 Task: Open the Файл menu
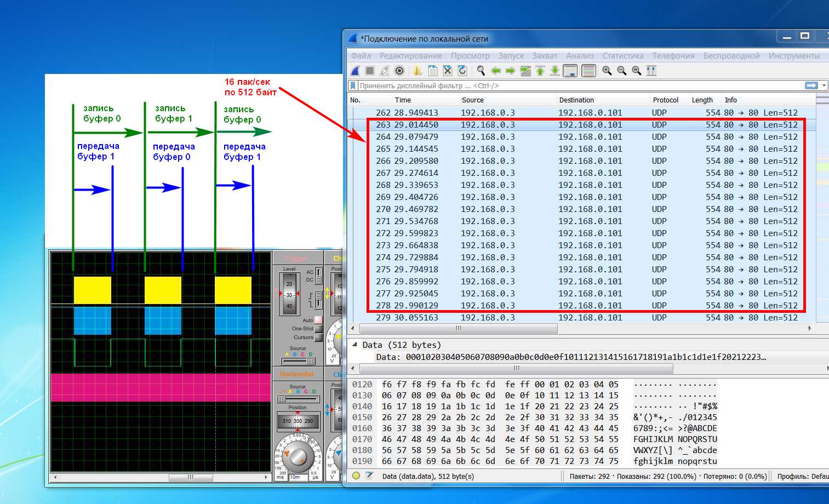click(361, 55)
